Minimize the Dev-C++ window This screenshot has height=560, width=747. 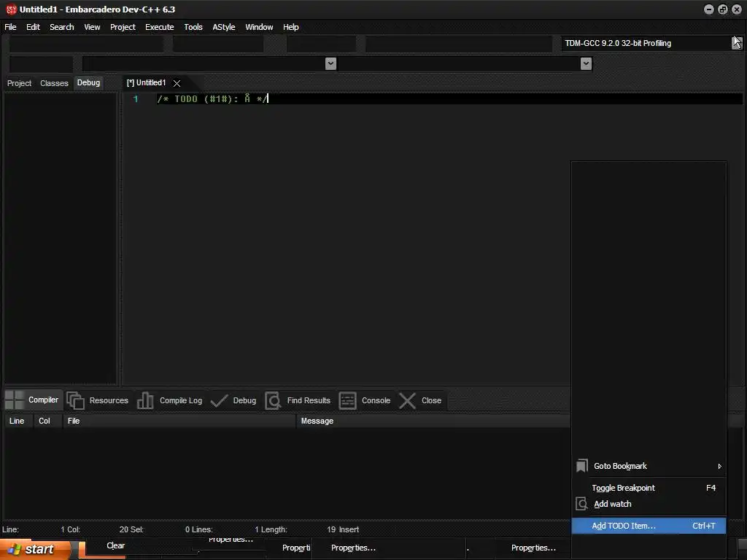point(709,9)
